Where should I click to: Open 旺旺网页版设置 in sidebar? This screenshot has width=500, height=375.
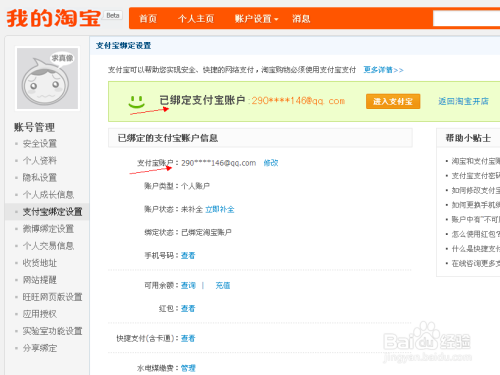(x=52, y=297)
